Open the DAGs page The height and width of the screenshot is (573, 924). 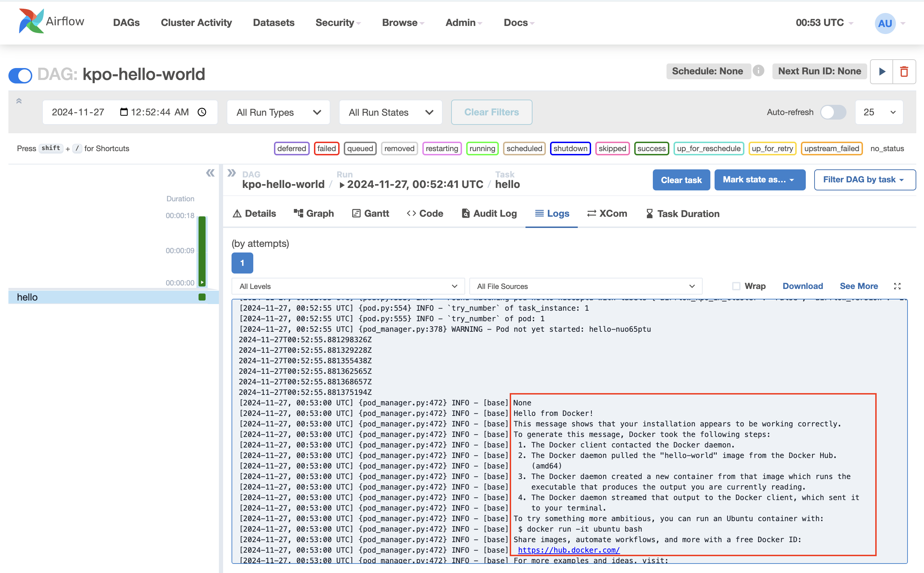[x=126, y=23]
